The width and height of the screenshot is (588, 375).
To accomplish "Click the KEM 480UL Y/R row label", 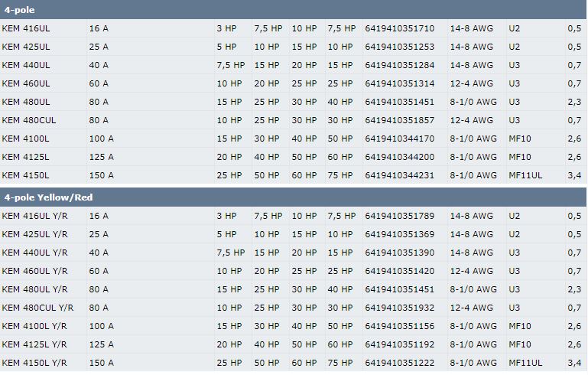I will pyautogui.click(x=35, y=290).
